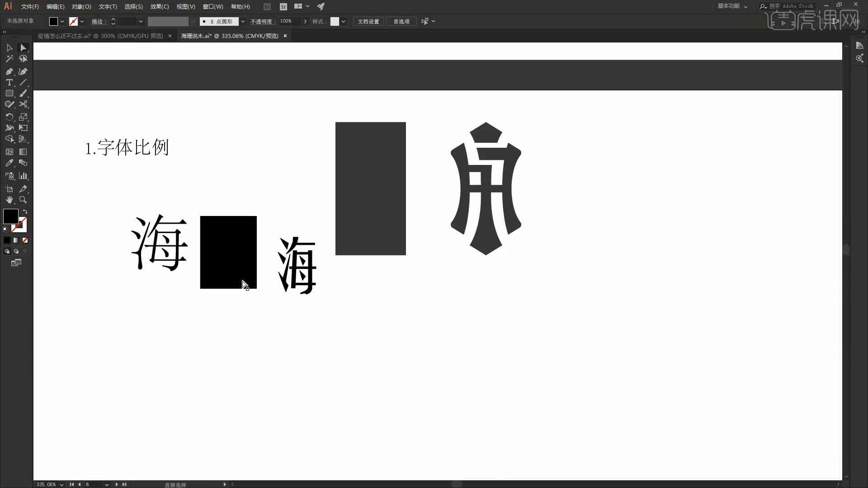The width and height of the screenshot is (868, 488).
Task: Change screen mode button
Action: click(x=16, y=263)
